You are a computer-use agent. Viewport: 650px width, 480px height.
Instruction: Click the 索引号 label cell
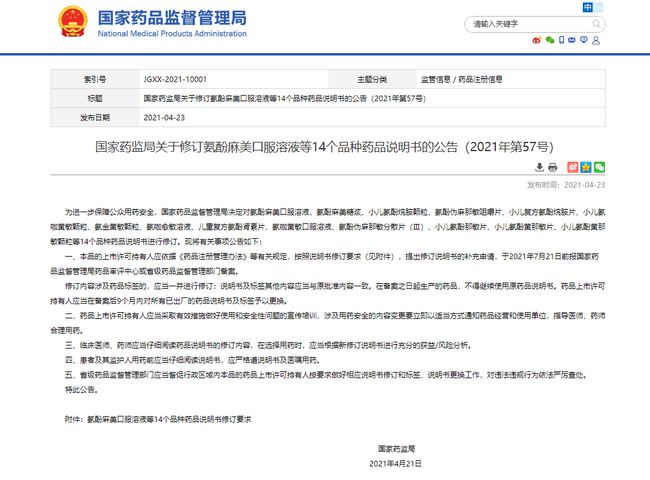coord(95,79)
